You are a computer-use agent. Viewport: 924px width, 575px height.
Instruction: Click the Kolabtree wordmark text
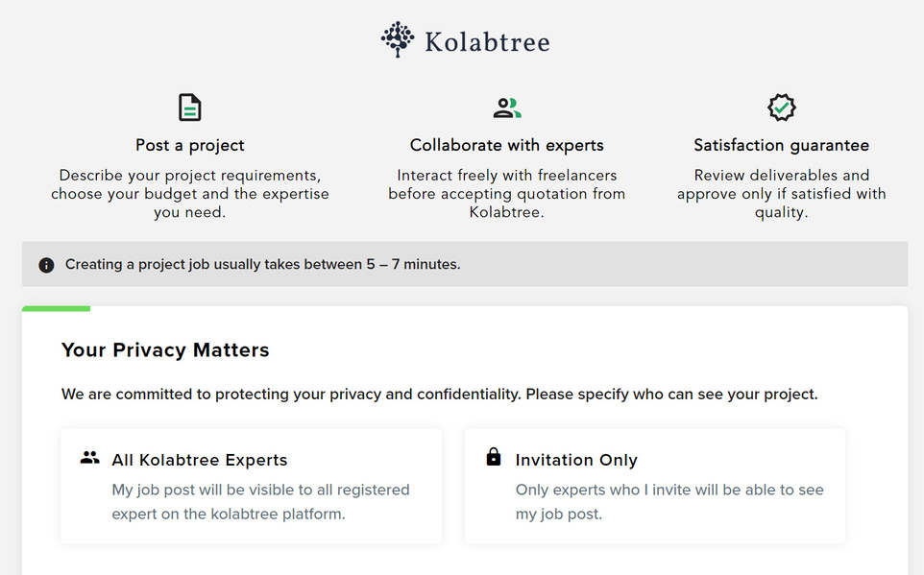click(x=487, y=42)
